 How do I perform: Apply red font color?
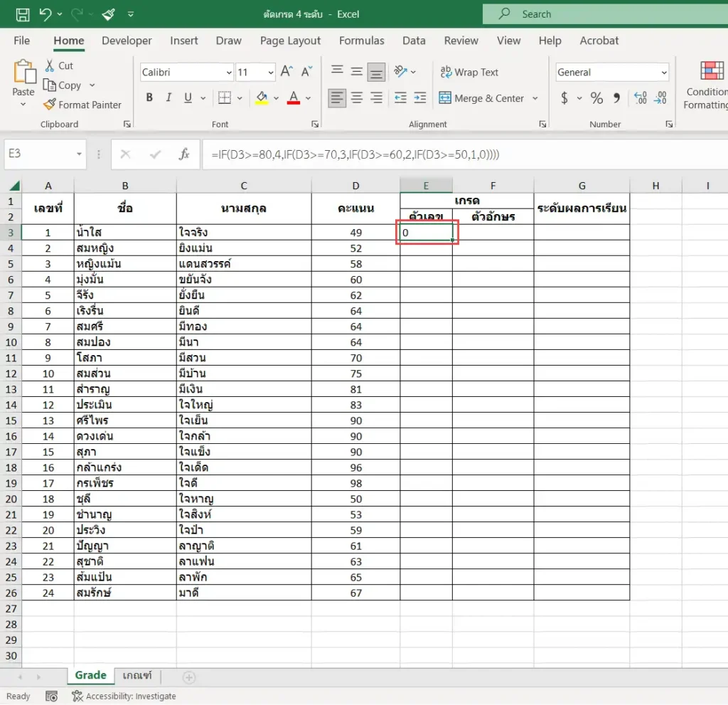pyautogui.click(x=294, y=97)
